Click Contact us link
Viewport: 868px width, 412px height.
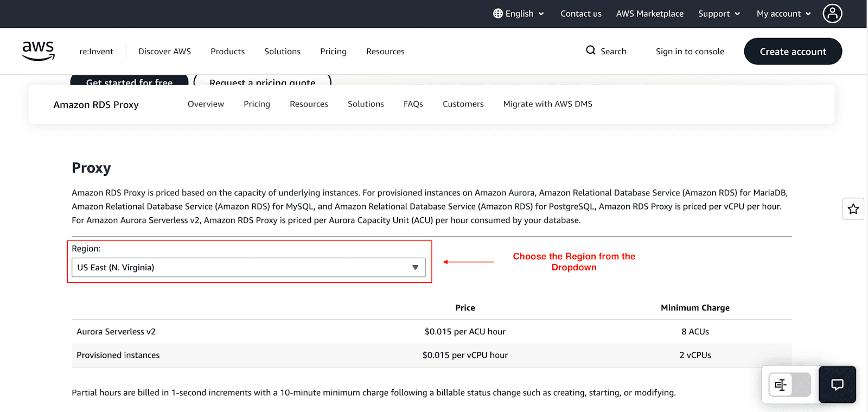click(581, 14)
